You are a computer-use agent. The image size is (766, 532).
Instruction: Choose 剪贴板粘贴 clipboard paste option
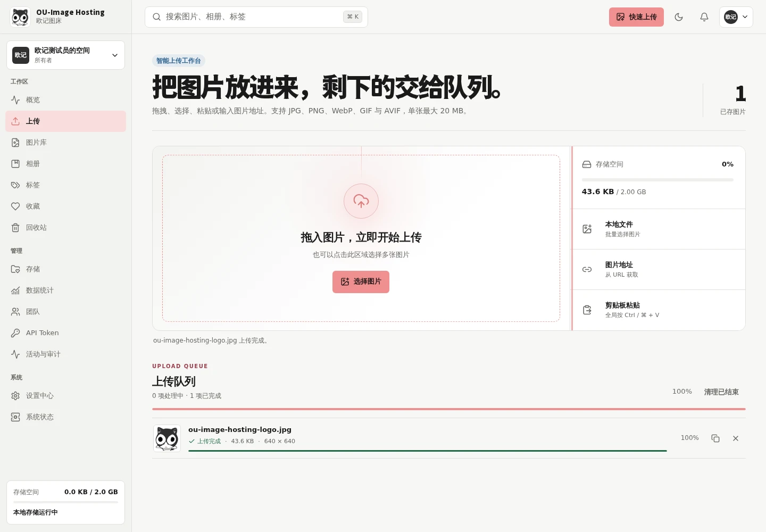coord(659,310)
